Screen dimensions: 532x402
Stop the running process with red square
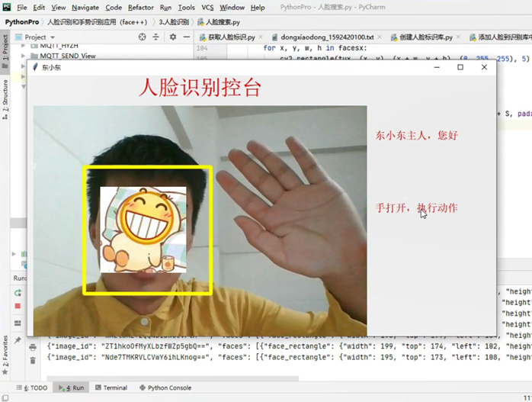click(x=18, y=306)
